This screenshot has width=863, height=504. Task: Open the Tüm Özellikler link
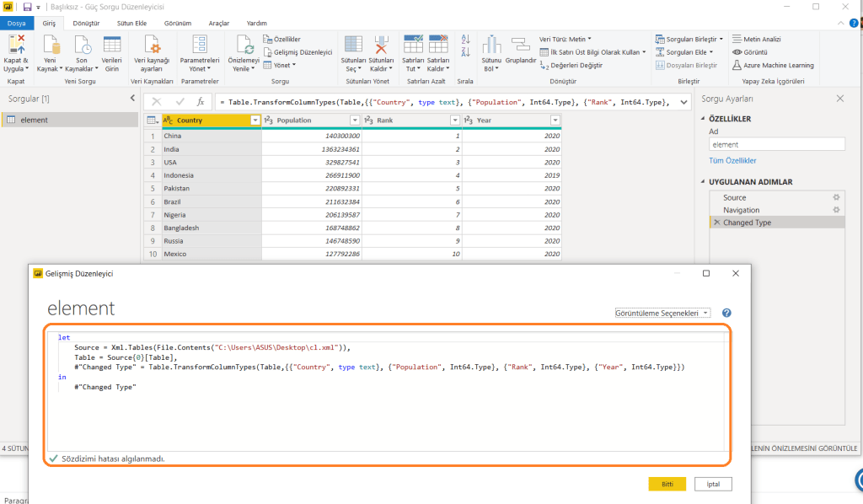pyautogui.click(x=732, y=160)
